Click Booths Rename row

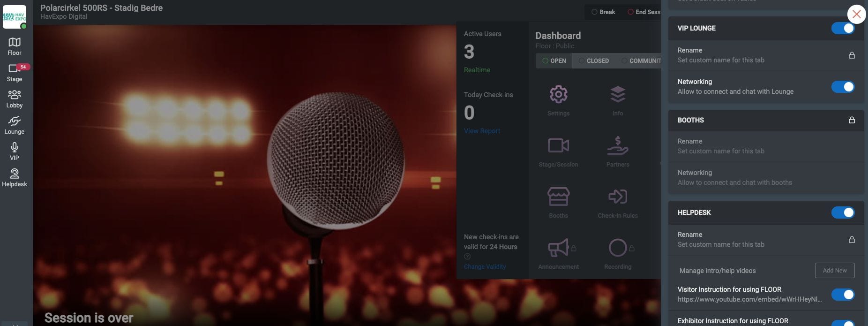click(x=766, y=146)
